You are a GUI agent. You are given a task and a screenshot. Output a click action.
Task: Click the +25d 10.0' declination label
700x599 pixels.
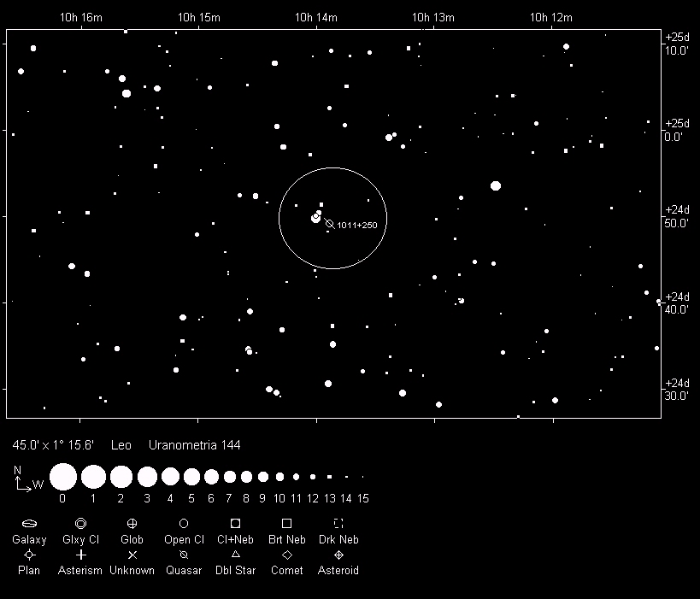[677, 44]
